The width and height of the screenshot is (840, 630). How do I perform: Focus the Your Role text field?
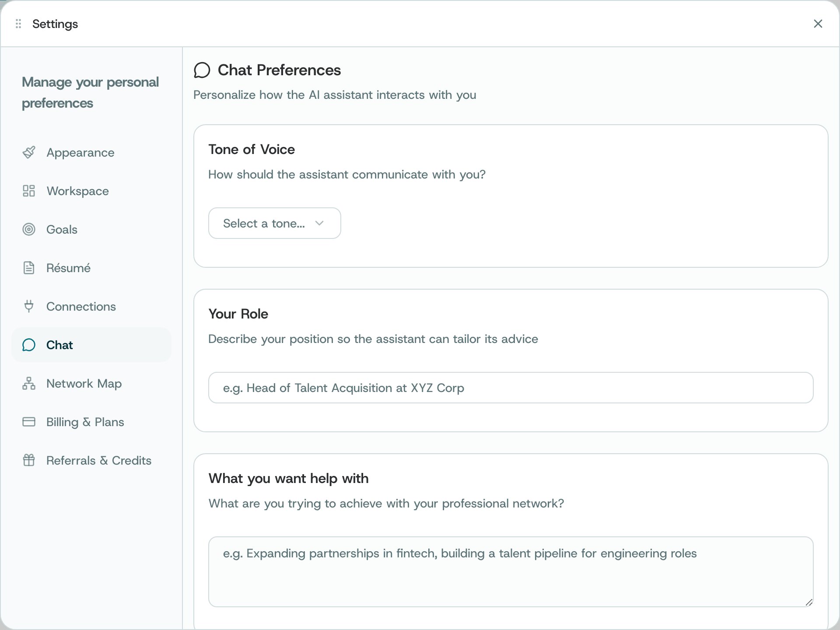coord(511,388)
